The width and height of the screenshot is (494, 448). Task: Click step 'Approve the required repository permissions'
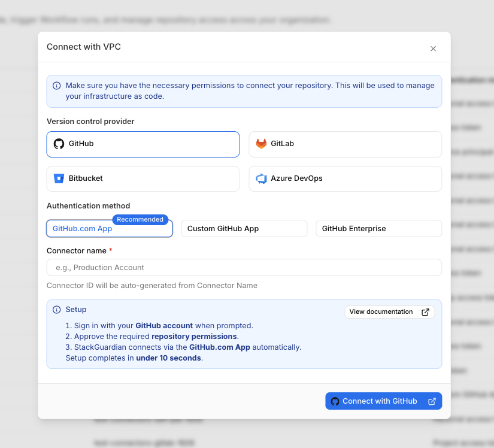click(x=152, y=336)
